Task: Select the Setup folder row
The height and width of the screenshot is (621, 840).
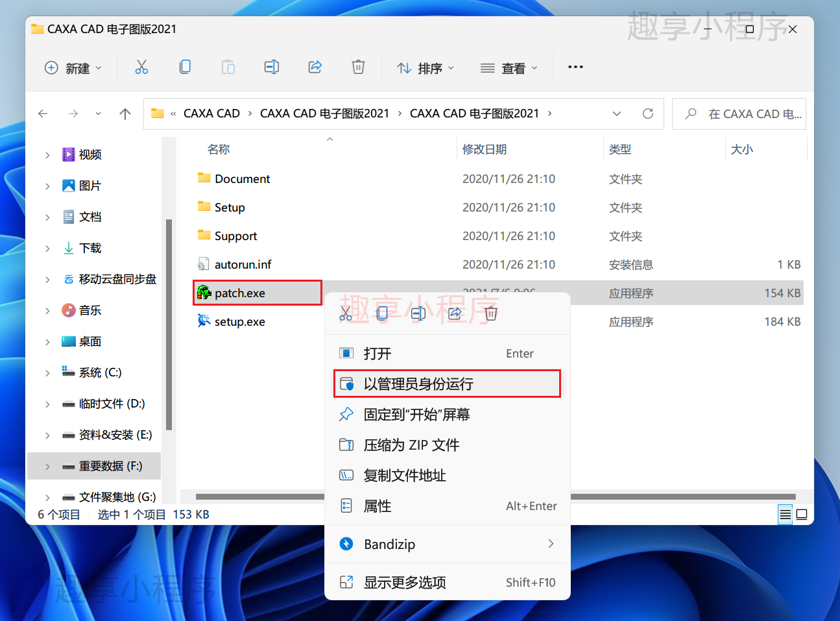Action: (x=498, y=207)
